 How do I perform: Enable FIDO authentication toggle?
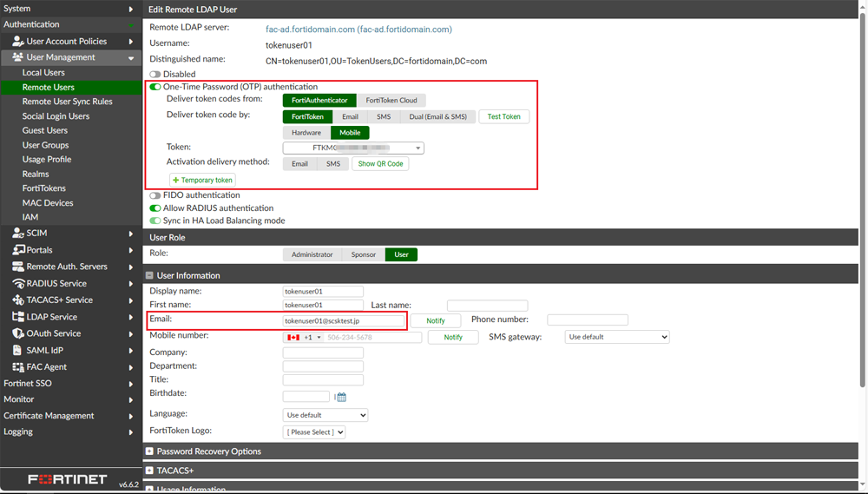click(x=155, y=195)
